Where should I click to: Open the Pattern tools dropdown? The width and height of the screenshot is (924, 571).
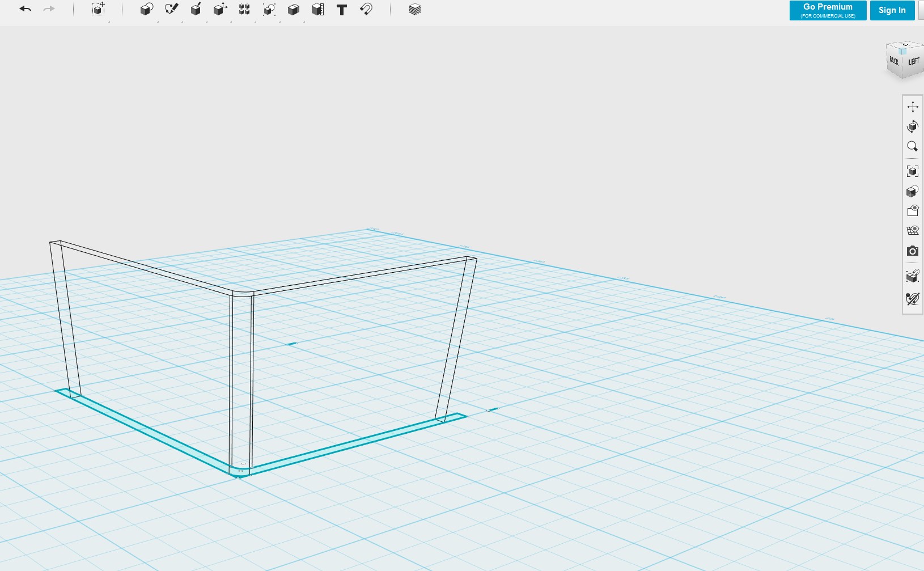tap(244, 9)
